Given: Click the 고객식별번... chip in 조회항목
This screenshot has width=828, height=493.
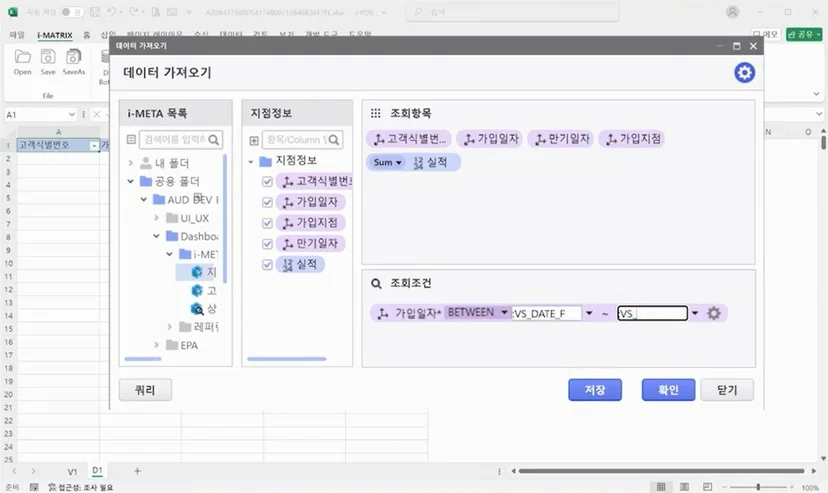Looking at the screenshot, I should coord(409,139).
